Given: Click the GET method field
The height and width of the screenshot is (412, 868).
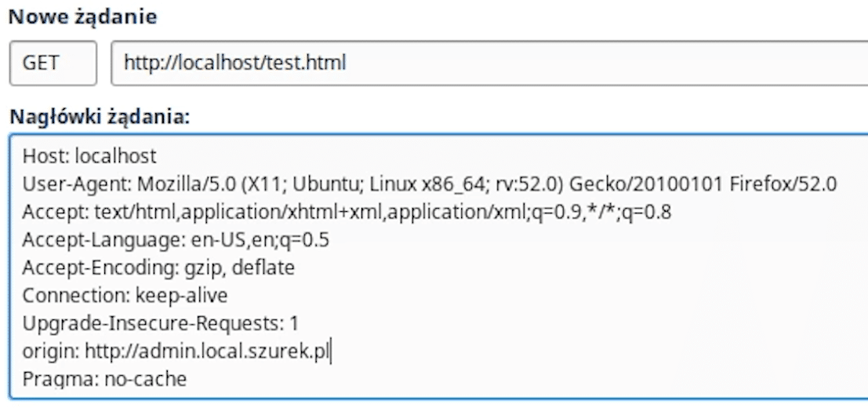Looking at the screenshot, I should coord(53,63).
